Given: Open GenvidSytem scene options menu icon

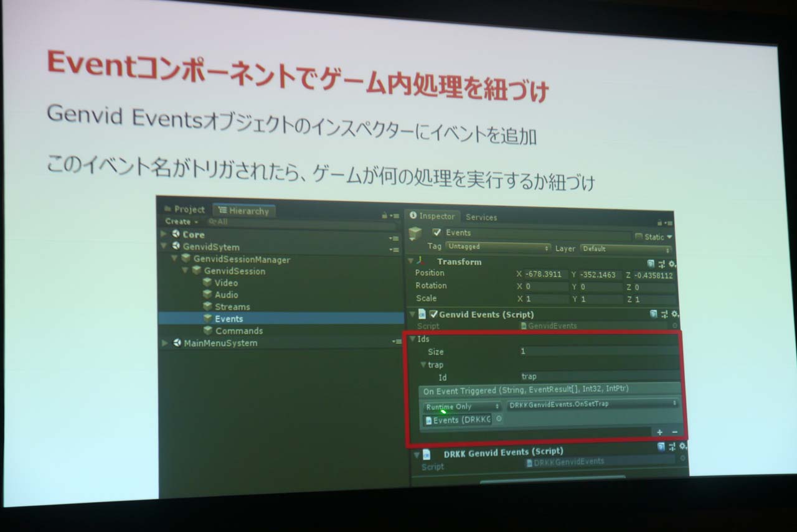Looking at the screenshot, I should point(394,250).
